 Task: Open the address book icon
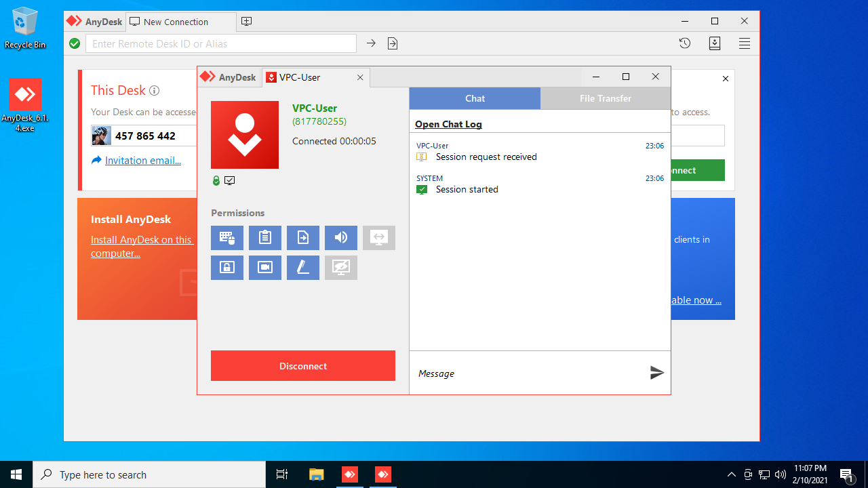click(715, 43)
